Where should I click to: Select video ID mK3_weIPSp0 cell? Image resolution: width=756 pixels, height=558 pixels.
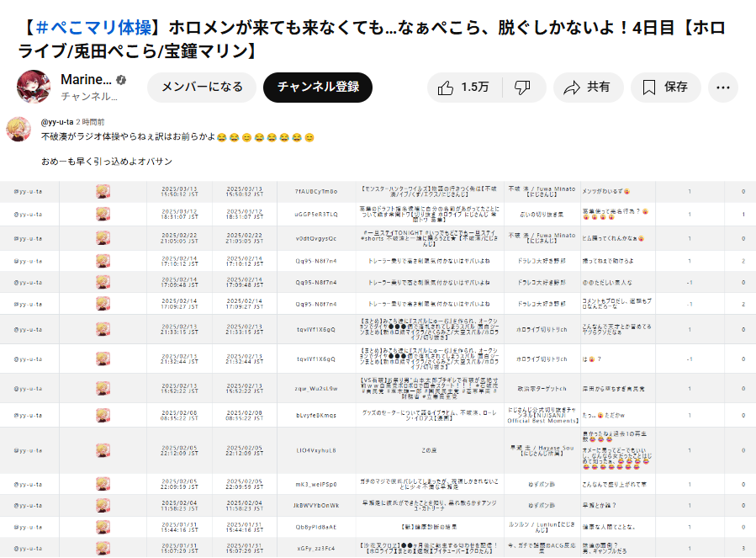pyautogui.click(x=316, y=484)
